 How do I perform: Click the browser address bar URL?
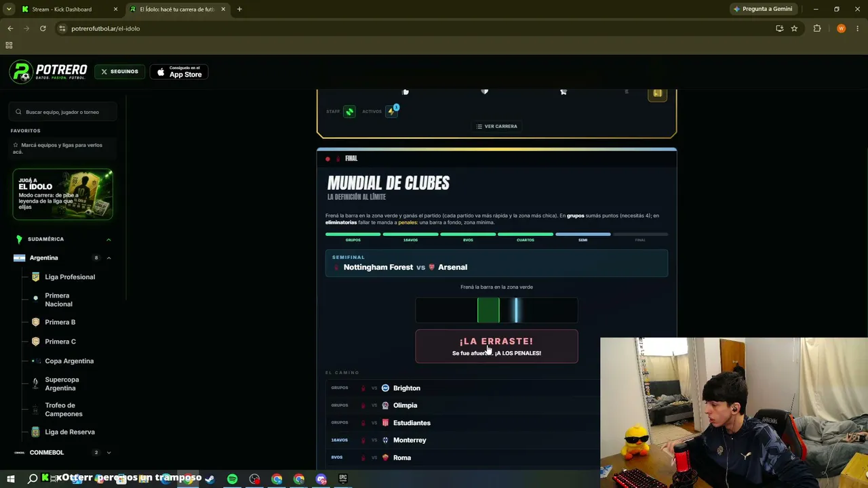105,28
